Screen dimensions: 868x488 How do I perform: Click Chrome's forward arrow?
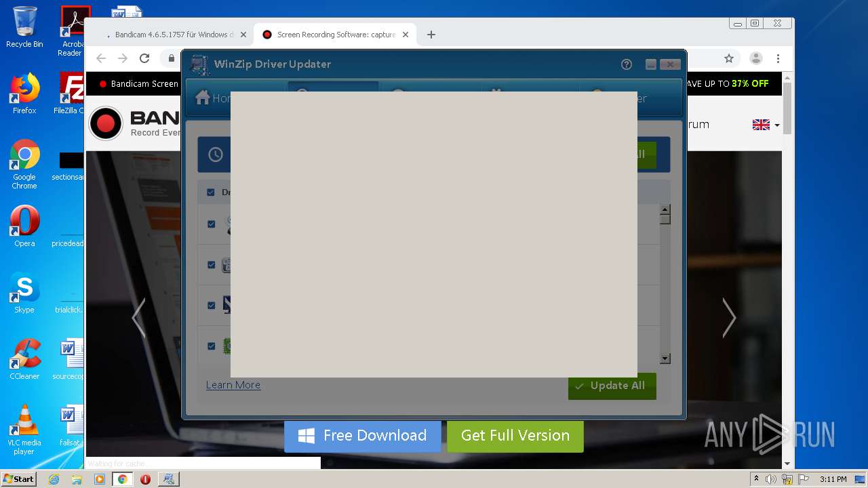(x=123, y=58)
